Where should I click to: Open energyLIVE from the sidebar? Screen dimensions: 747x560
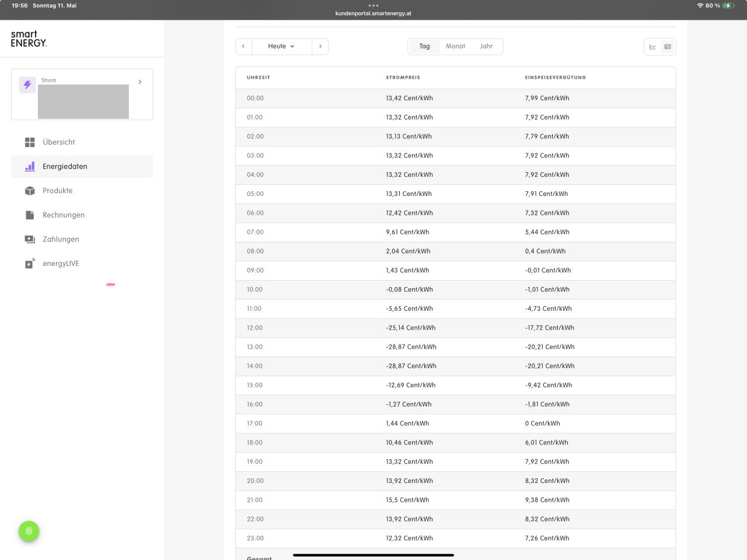point(60,264)
